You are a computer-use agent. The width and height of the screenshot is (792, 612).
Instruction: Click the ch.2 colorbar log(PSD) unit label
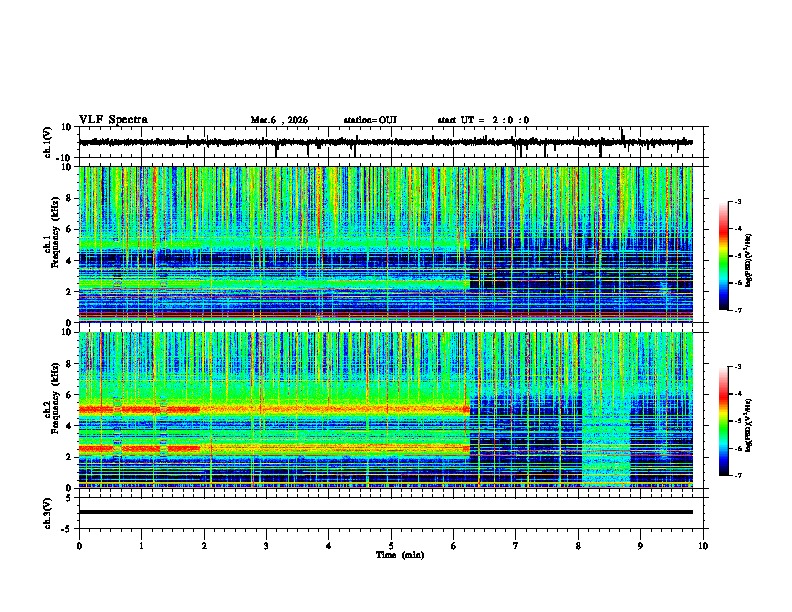pos(749,425)
